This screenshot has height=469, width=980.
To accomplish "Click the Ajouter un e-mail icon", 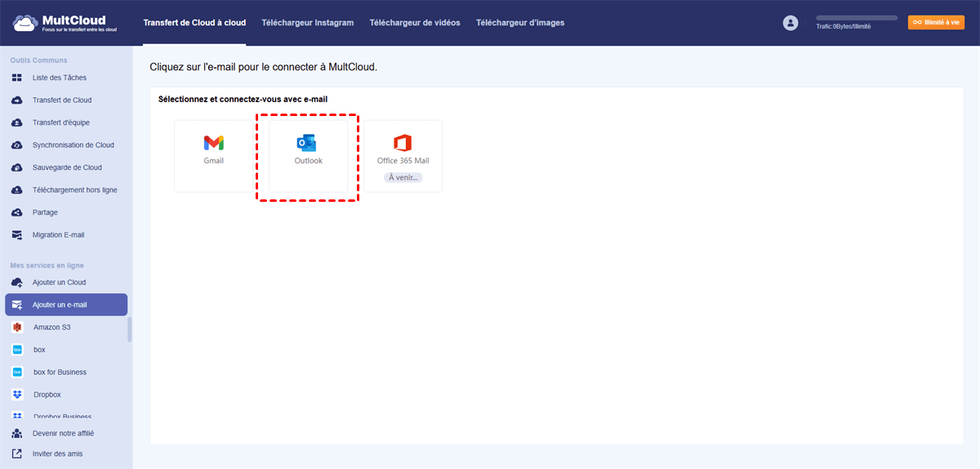I will [17, 305].
